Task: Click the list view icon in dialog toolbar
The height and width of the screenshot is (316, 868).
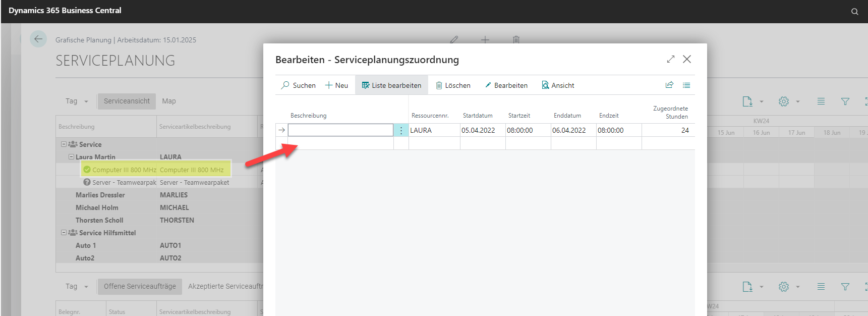Action: pos(686,85)
